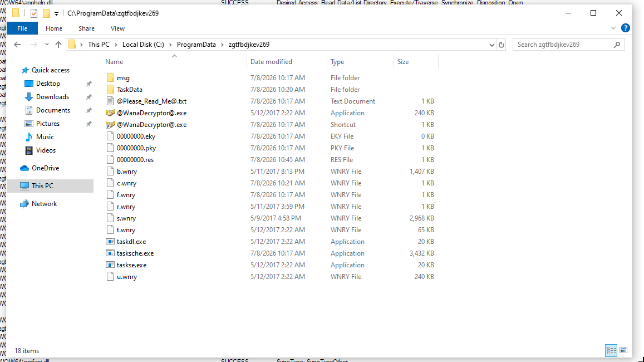Click the pin icon next to Desktop
The height and width of the screenshot is (362, 644).
89,84
